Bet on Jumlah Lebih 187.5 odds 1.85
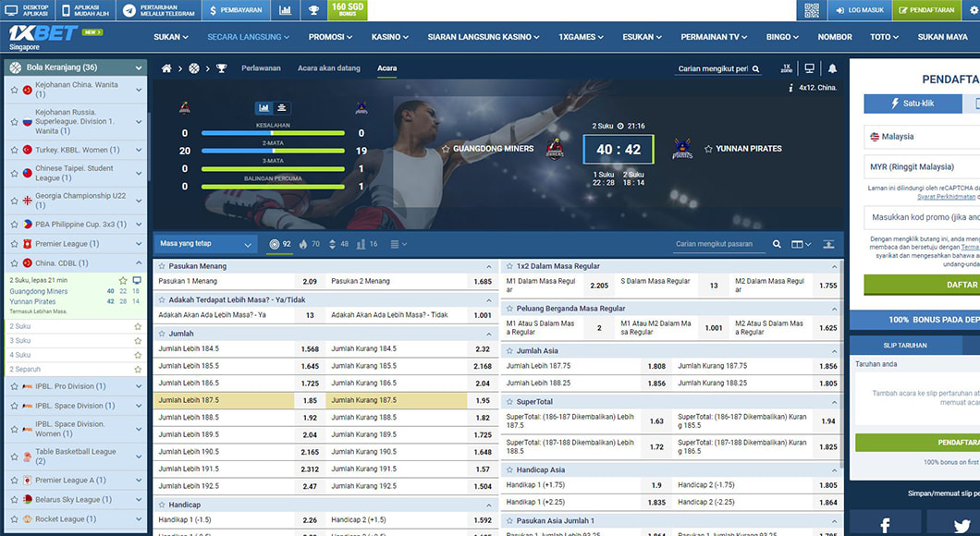 click(310, 400)
